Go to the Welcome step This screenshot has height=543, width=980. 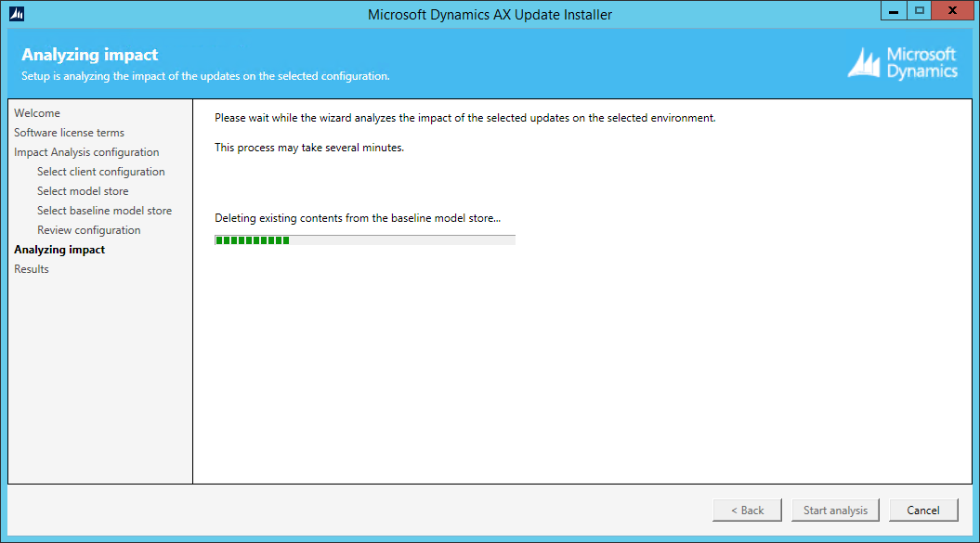pos(37,113)
